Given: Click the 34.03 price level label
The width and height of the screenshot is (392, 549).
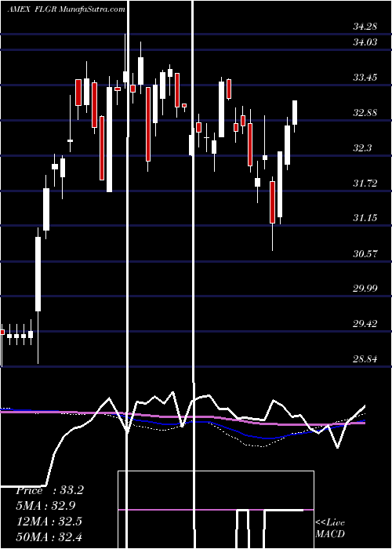Looking at the screenshot, I should 365,42.
